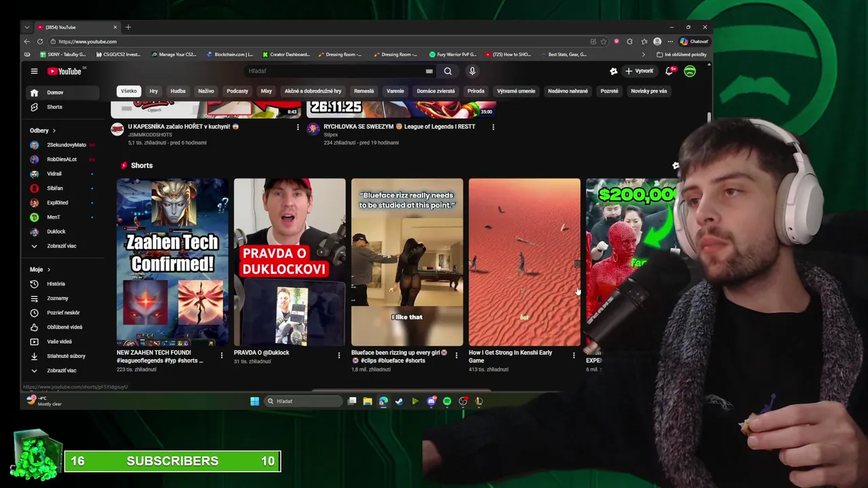Open Steam from the taskbar
This screenshot has width=868, height=488.
pos(399,401)
